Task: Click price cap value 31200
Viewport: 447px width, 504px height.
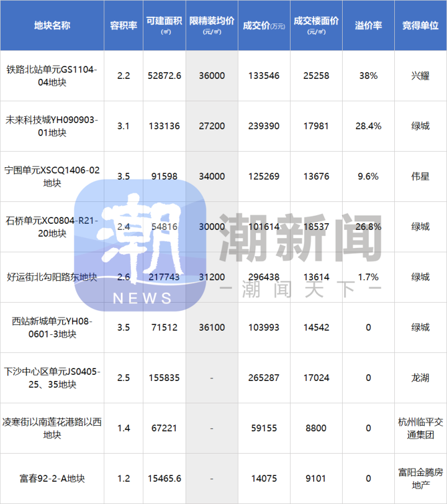Action: (x=212, y=277)
